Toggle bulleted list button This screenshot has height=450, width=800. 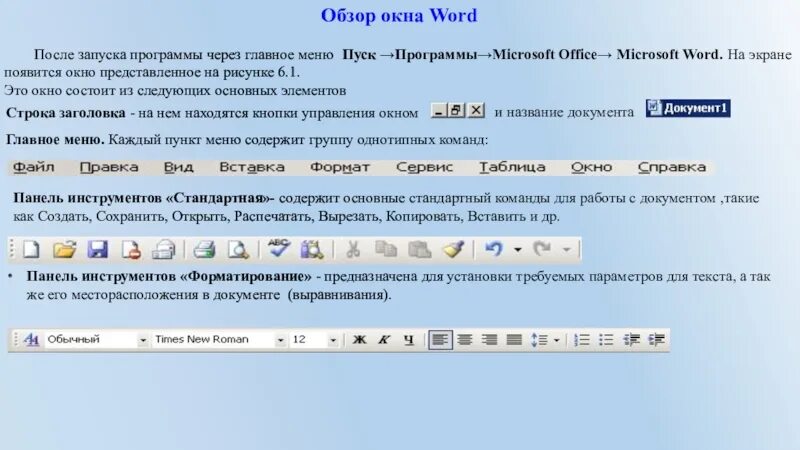pyautogui.click(x=606, y=340)
